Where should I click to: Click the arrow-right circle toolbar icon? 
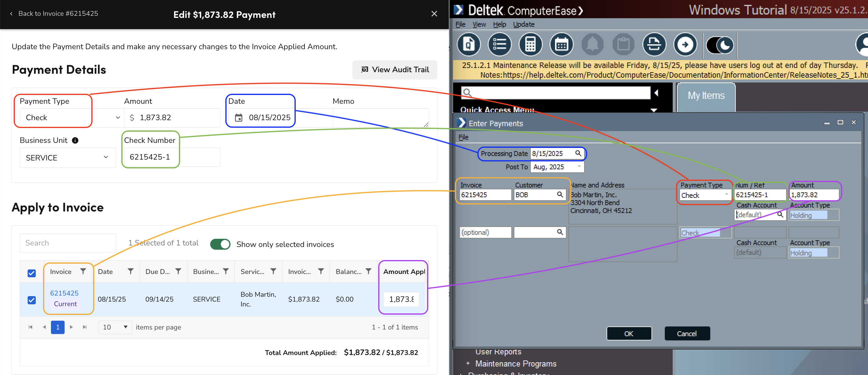point(685,45)
